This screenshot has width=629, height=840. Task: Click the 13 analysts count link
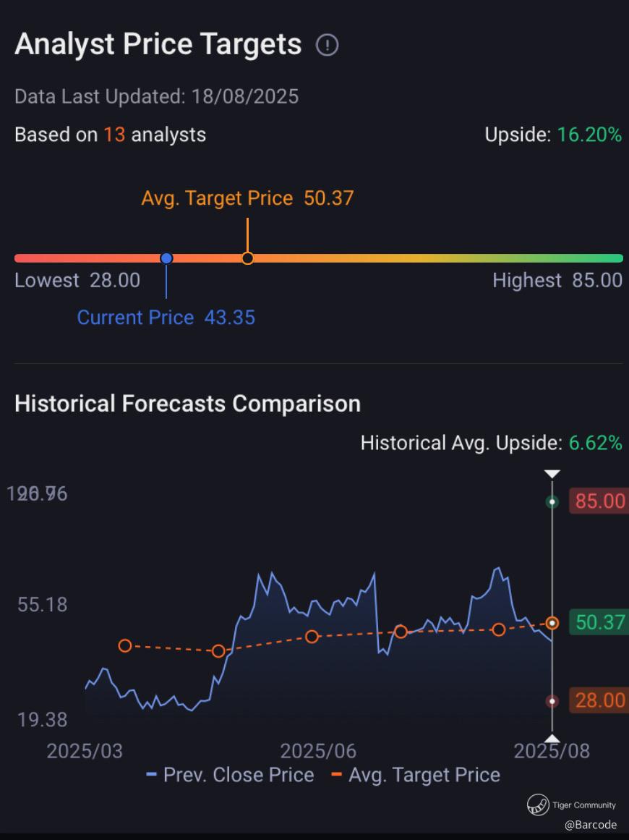(114, 135)
